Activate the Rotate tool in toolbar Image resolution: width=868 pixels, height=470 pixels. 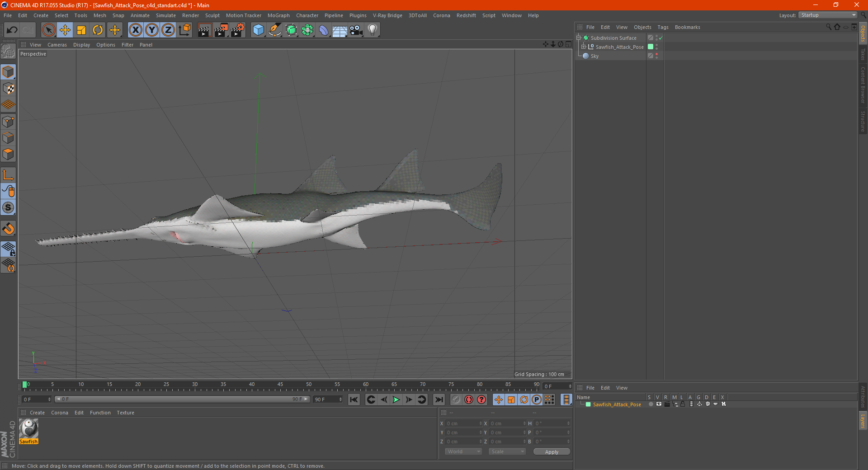coord(98,30)
